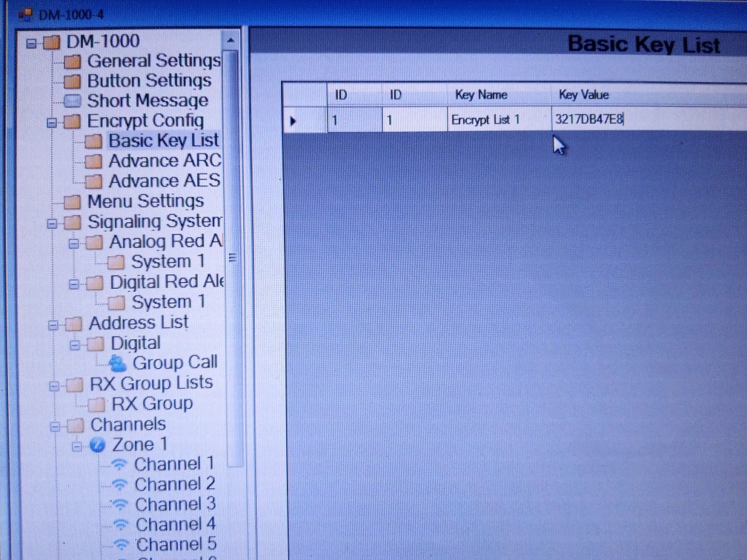Viewport: 747px width, 560px height.
Task: Click the Key Value column header
Action: 649,95
